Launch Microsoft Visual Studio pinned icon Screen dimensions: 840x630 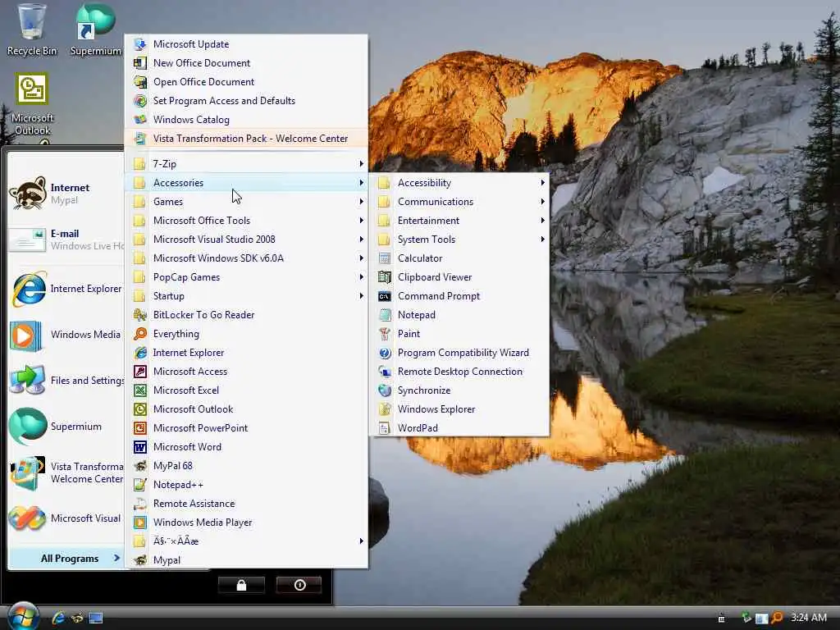coord(27,518)
